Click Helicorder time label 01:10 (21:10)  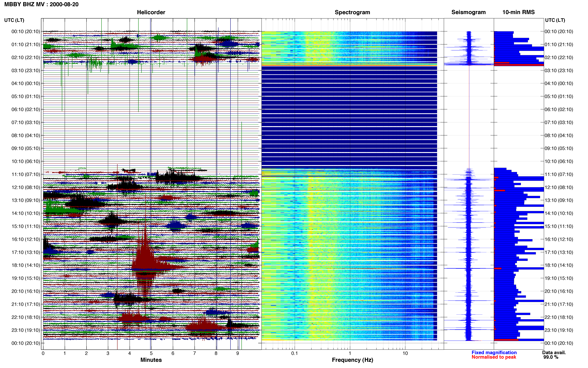[x=26, y=45]
